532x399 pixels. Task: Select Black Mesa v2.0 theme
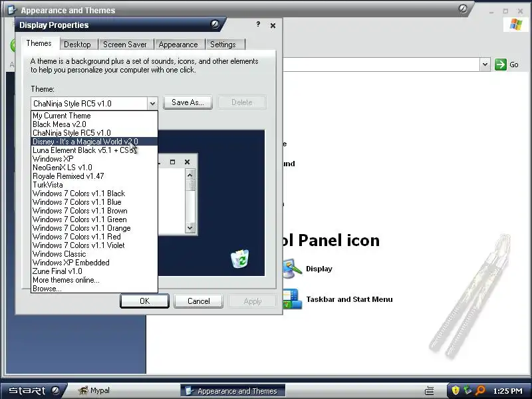pyautogui.click(x=94, y=124)
